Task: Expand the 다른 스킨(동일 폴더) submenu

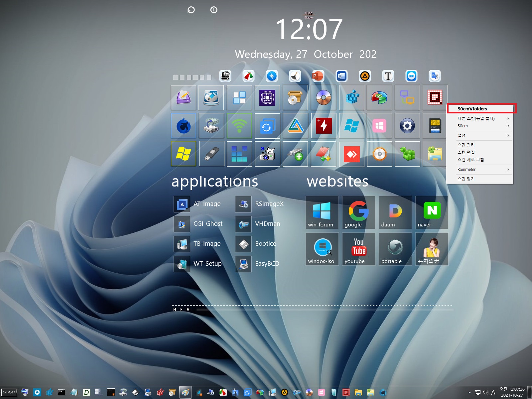Action: pos(480,118)
